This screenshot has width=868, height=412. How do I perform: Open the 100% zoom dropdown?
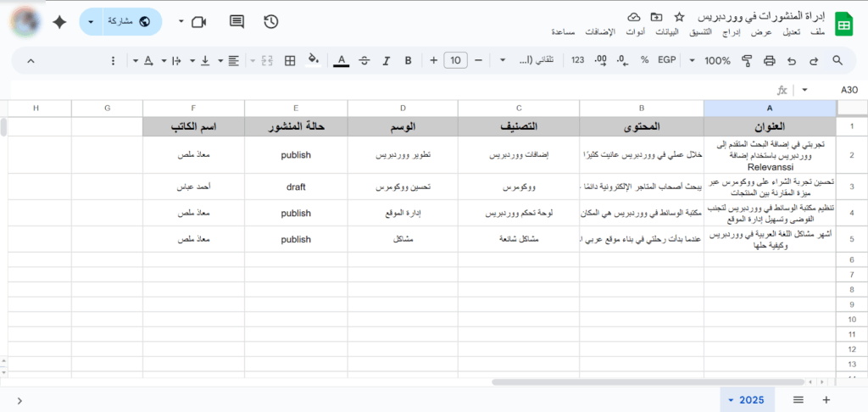710,60
